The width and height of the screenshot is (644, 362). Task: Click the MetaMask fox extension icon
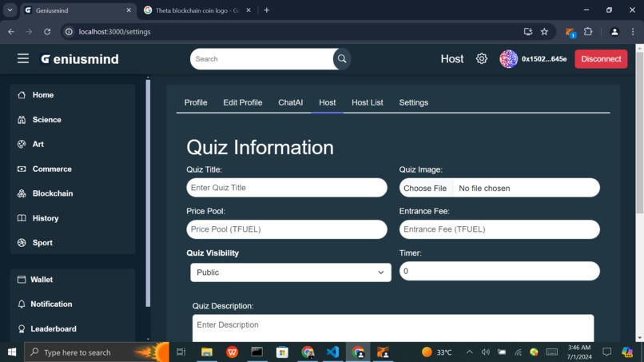(x=570, y=32)
